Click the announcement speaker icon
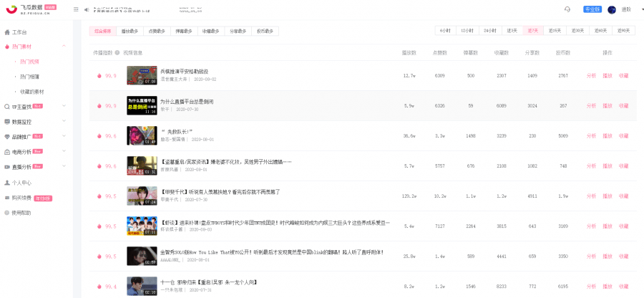 [x=87, y=9]
